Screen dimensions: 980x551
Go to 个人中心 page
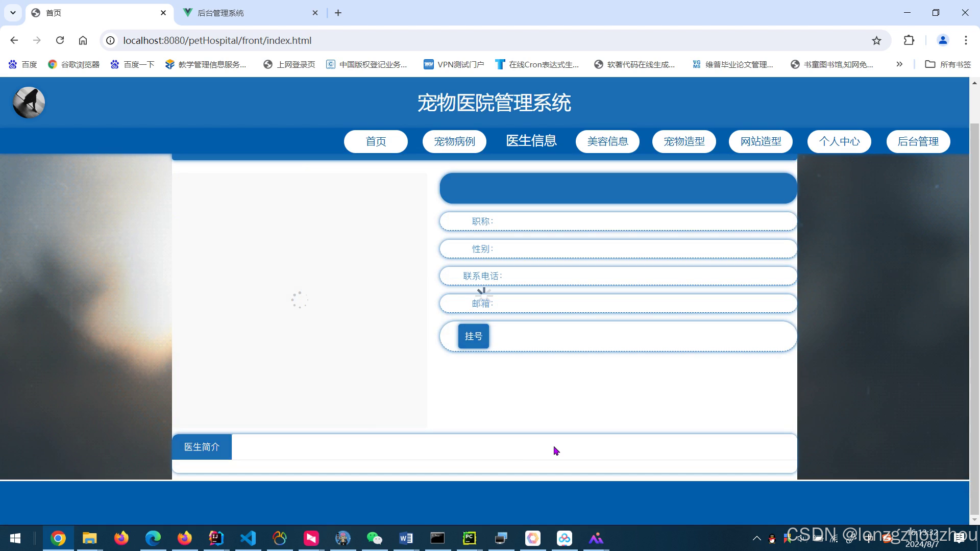[x=839, y=141]
